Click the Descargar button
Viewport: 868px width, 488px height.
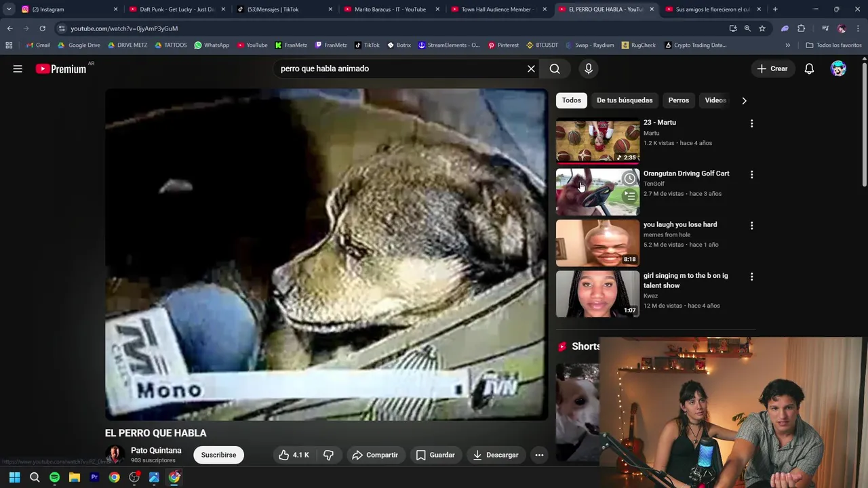496,455
